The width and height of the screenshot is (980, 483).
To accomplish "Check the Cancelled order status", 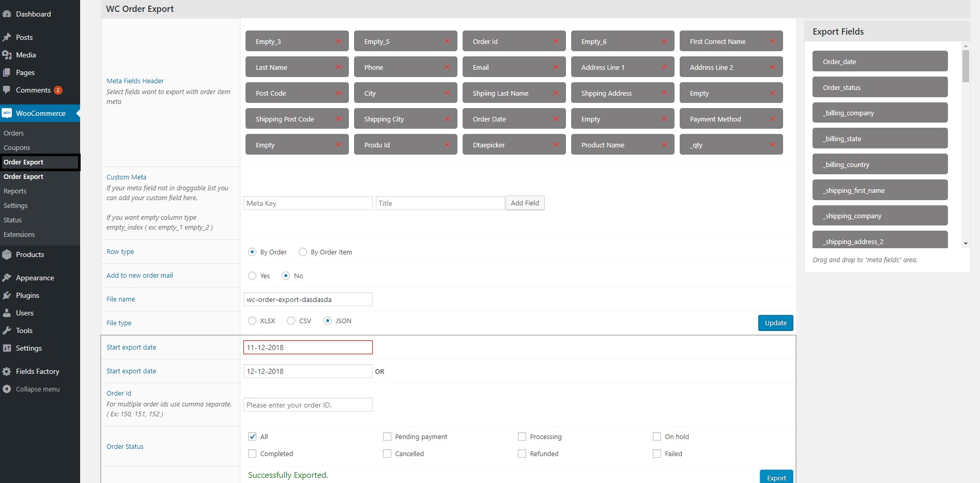I will pyautogui.click(x=387, y=454).
